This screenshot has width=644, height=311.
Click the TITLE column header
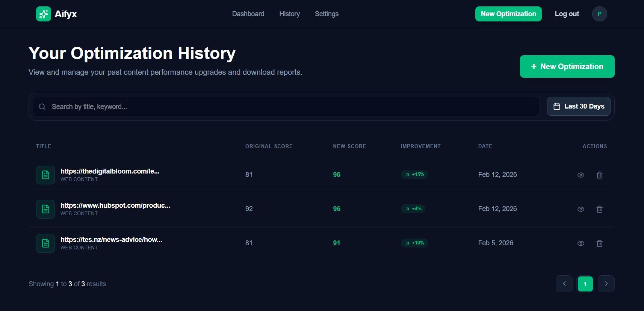click(44, 146)
